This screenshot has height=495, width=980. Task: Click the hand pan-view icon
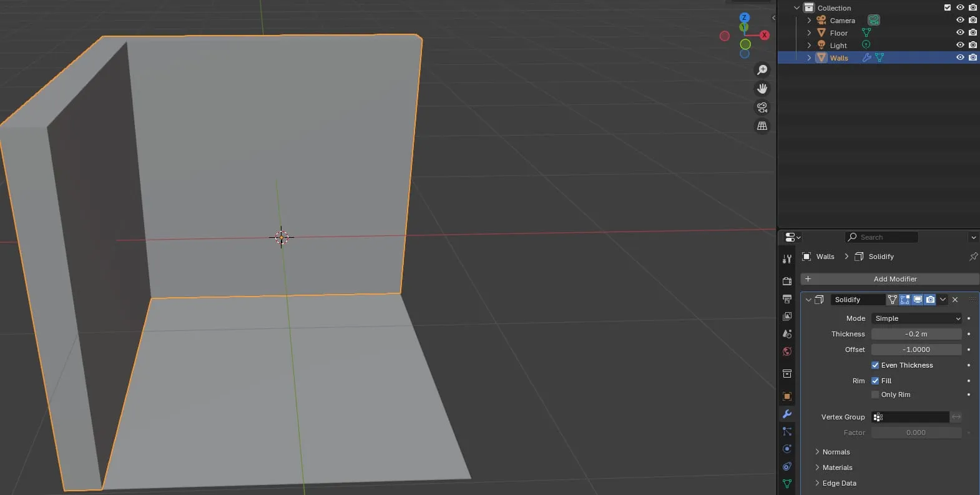[762, 89]
